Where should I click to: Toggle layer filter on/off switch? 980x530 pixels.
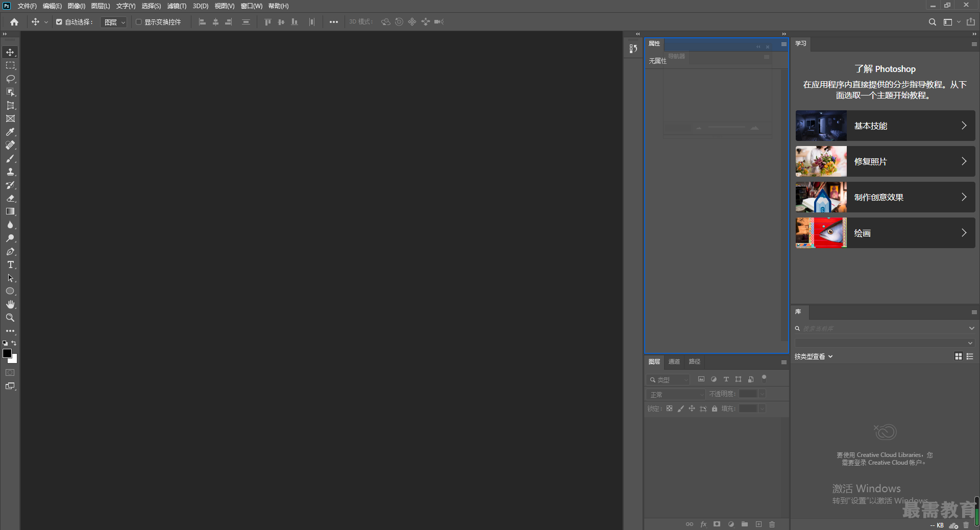764,378
